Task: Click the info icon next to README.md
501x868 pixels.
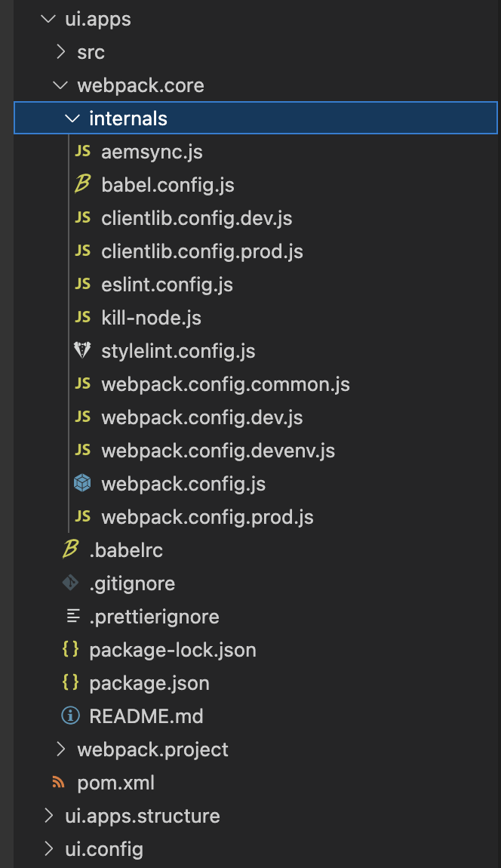Action: pos(70,716)
